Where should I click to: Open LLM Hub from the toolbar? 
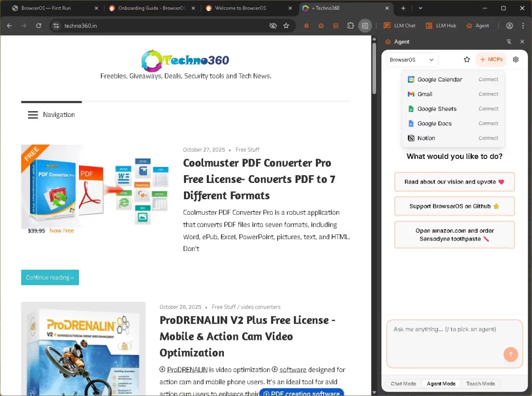(x=441, y=25)
